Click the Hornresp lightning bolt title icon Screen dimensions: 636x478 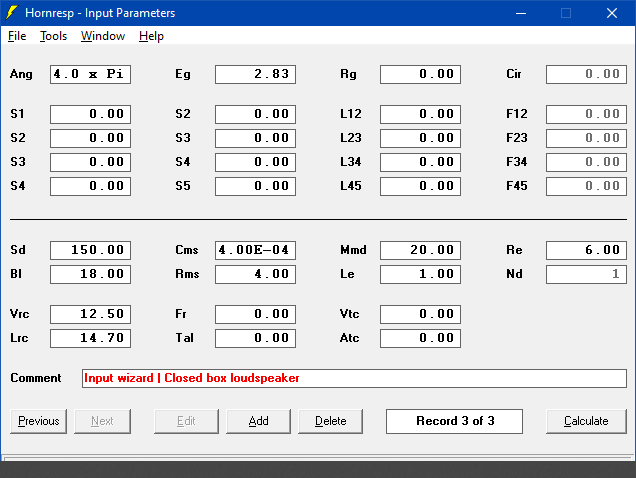12,13
